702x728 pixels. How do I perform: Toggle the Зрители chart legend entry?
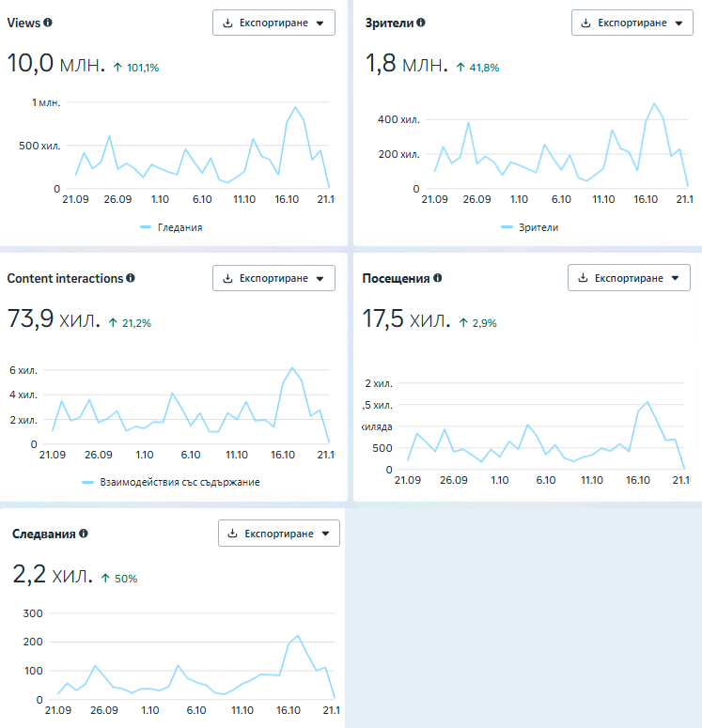(x=530, y=227)
